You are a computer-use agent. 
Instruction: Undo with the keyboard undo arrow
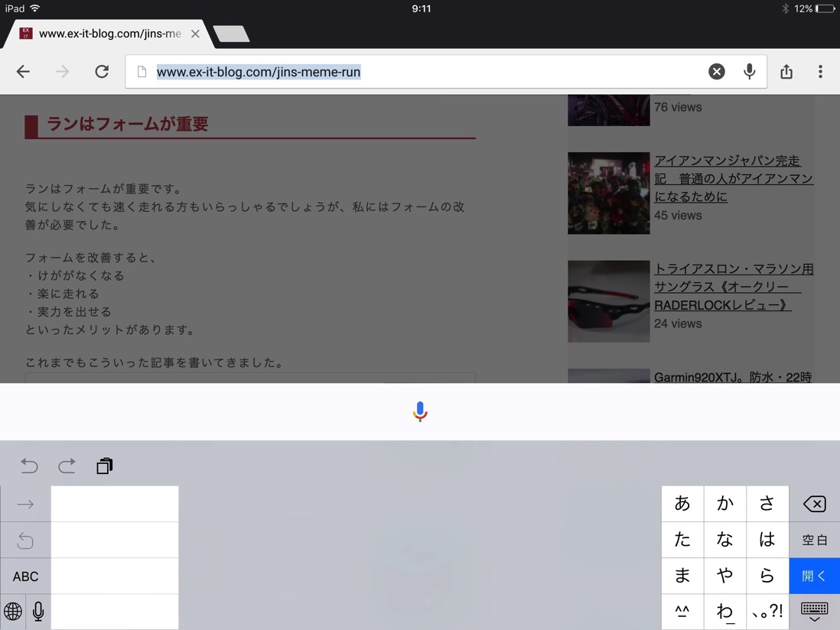tap(29, 466)
